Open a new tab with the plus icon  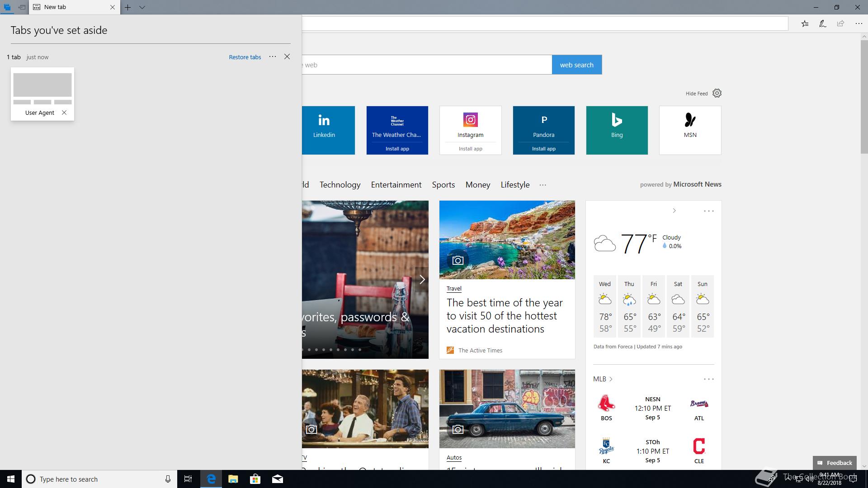click(x=128, y=7)
